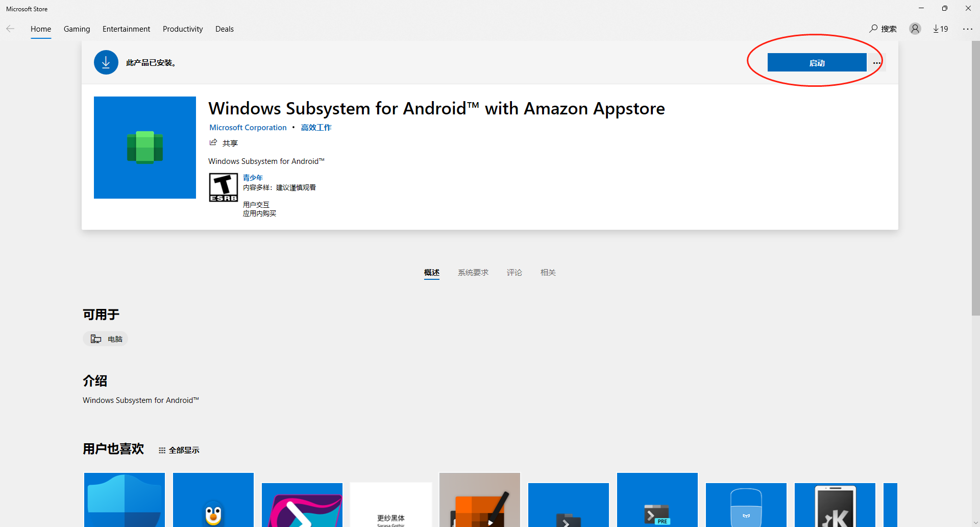
Task: Open the Microsoft Corporation publisher link
Action: (x=248, y=127)
